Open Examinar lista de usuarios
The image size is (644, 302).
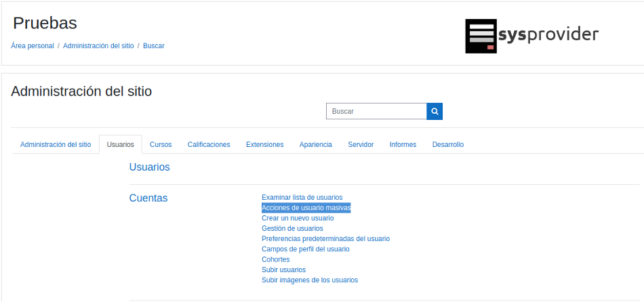[302, 197]
